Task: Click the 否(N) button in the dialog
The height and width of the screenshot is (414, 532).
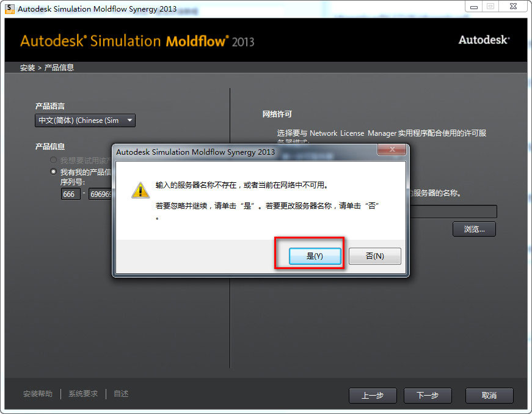Action: click(x=374, y=256)
